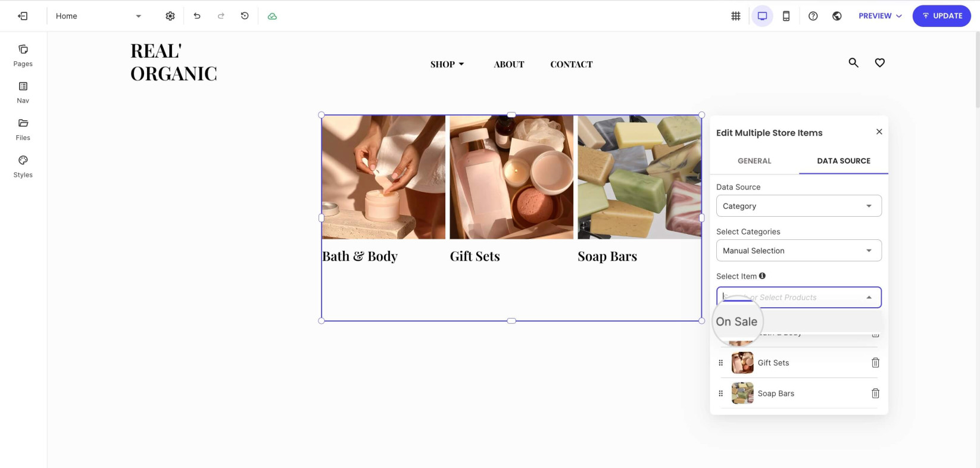Select the Soap Bars product image on canvas
The height and width of the screenshot is (468, 980).
[639, 177]
